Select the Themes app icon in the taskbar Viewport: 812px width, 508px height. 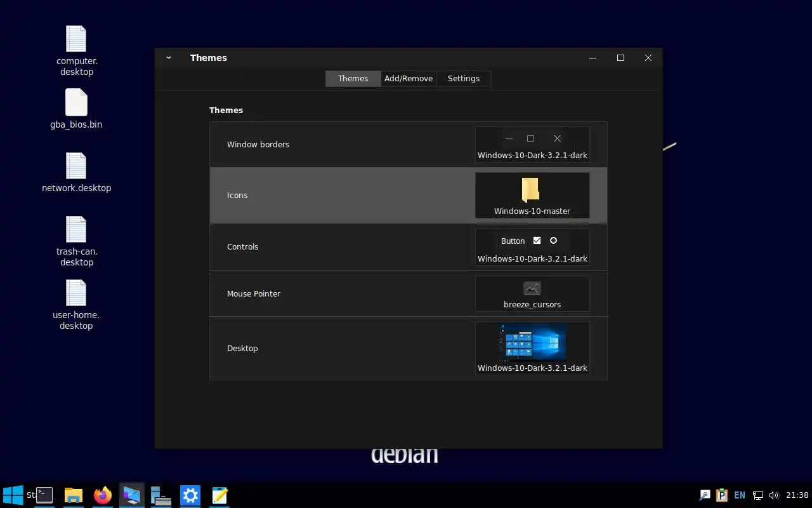[x=132, y=495]
